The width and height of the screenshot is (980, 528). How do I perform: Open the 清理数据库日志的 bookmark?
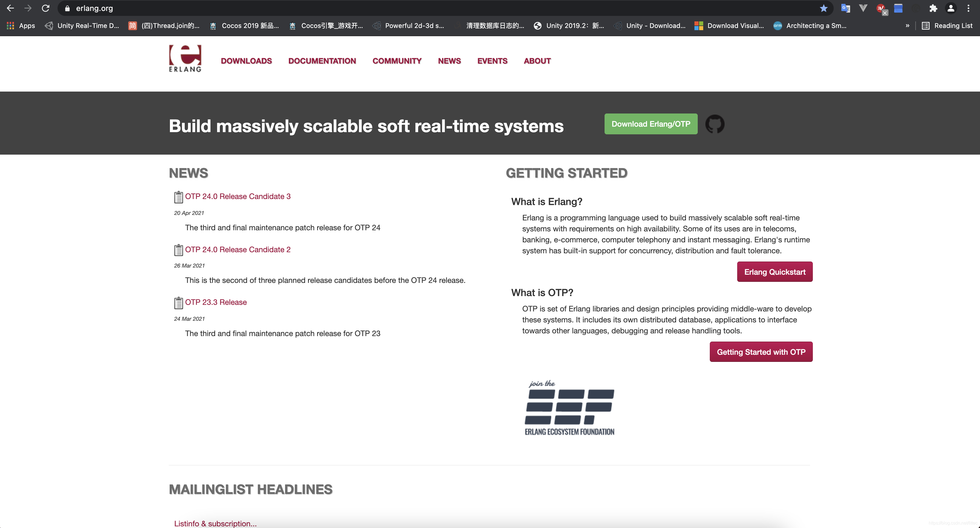pos(490,25)
